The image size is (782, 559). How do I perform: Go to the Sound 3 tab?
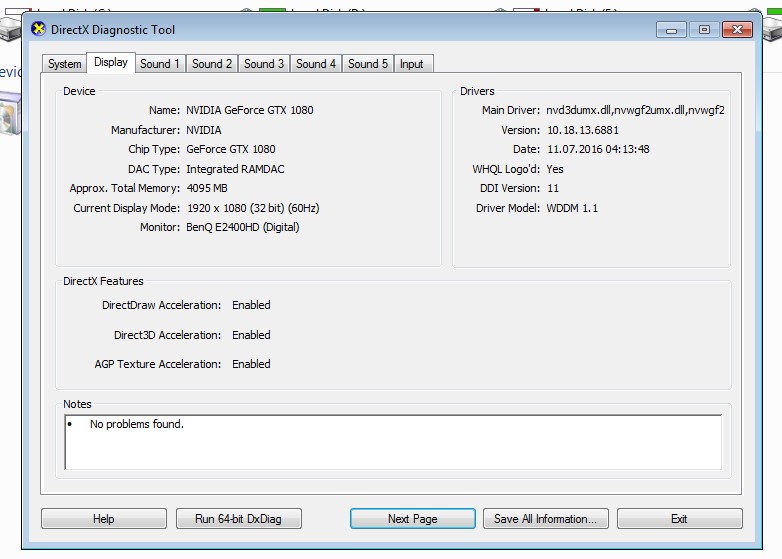coord(264,64)
